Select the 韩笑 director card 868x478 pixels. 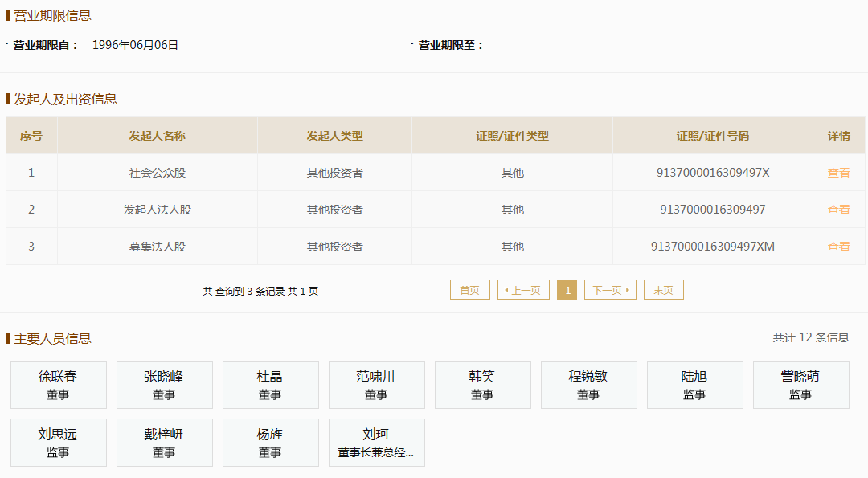click(483, 385)
